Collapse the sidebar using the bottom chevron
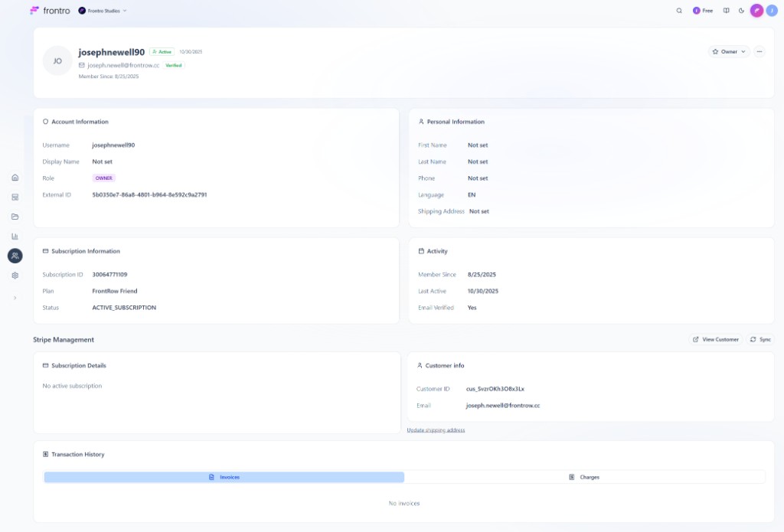The height and width of the screenshot is (532, 784). [x=15, y=298]
